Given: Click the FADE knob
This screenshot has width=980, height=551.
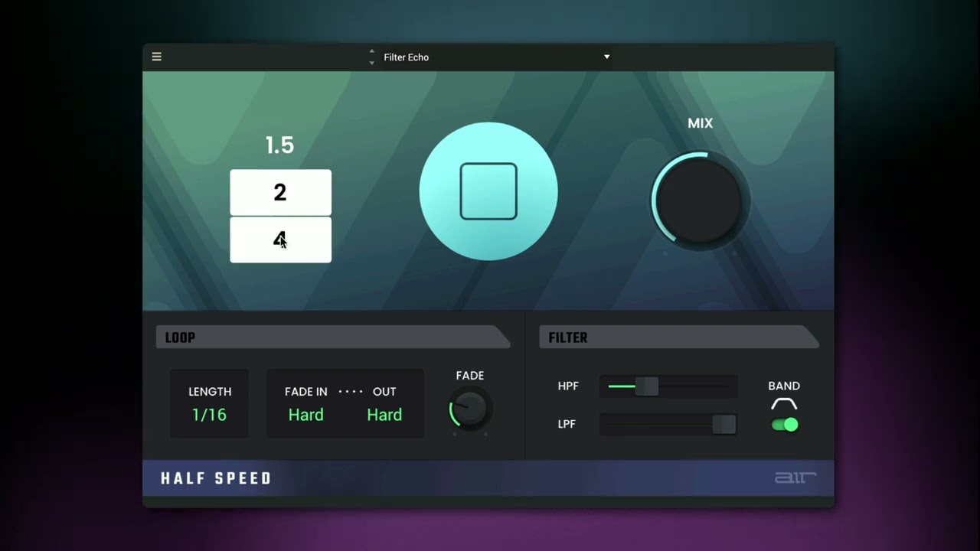Looking at the screenshot, I should click(x=469, y=409).
